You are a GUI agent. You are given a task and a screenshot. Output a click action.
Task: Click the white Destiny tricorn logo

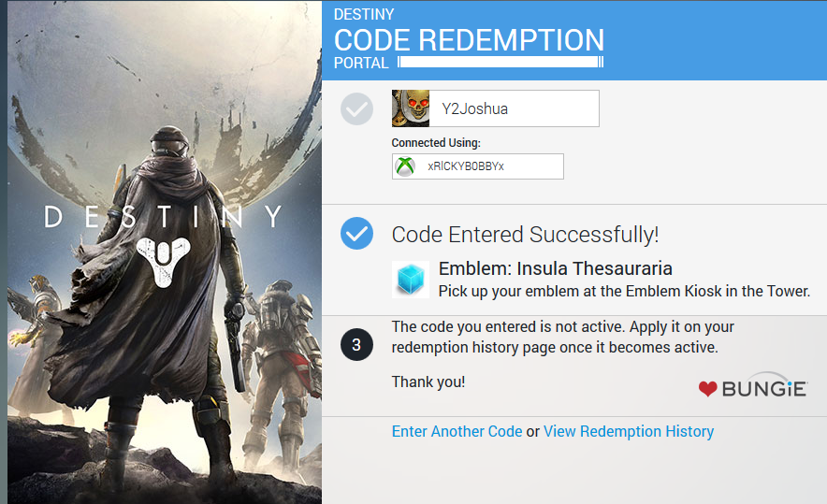pos(163,262)
